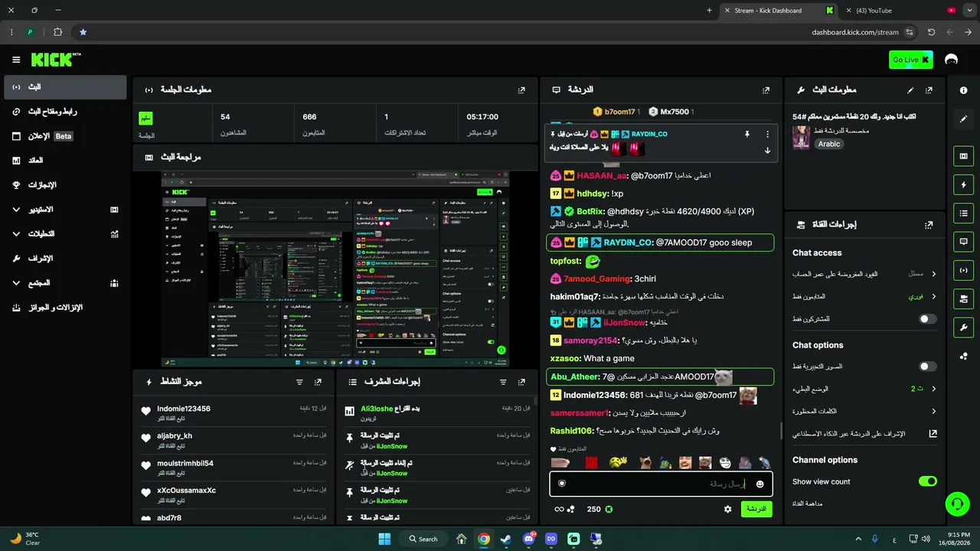
Task: Toggle the chat panel icon in right rail
Action: pos(963,241)
